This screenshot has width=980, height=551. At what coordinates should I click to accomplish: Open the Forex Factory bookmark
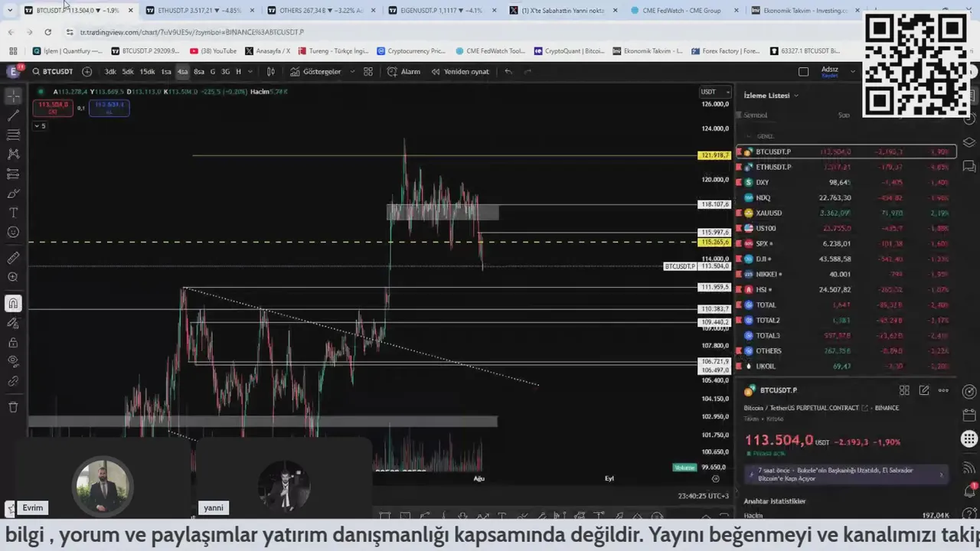(725, 51)
